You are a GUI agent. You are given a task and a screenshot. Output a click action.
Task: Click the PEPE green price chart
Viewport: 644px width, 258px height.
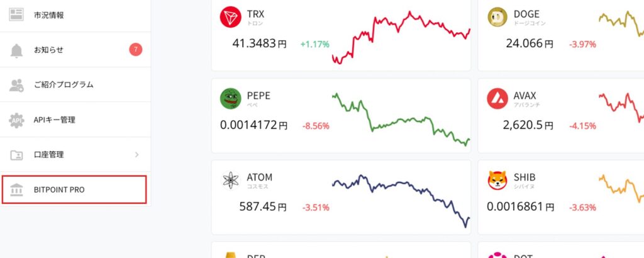(x=401, y=120)
